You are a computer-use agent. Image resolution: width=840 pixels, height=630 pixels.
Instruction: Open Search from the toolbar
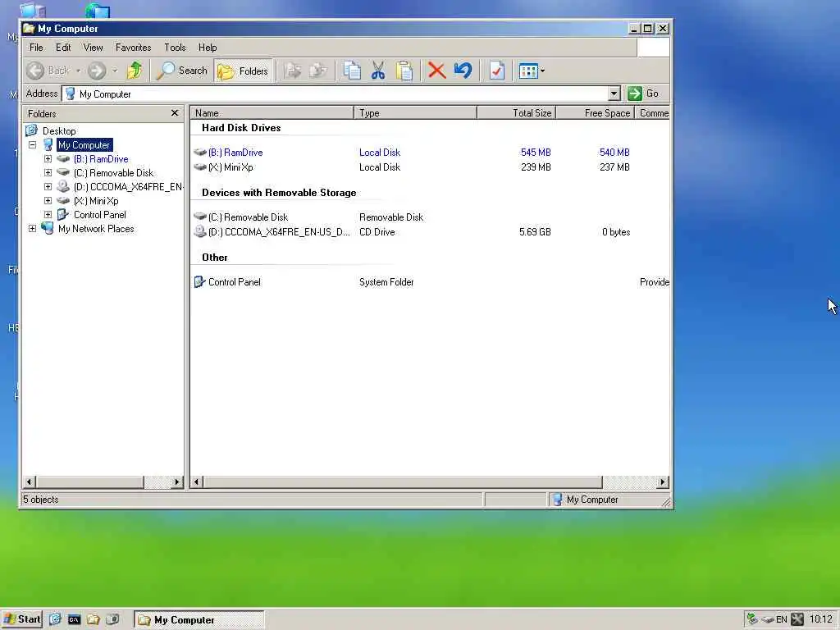coord(181,71)
